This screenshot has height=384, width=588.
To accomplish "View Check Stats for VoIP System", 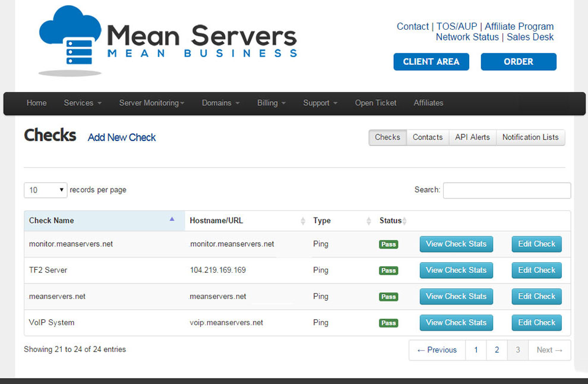I will [456, 323].
